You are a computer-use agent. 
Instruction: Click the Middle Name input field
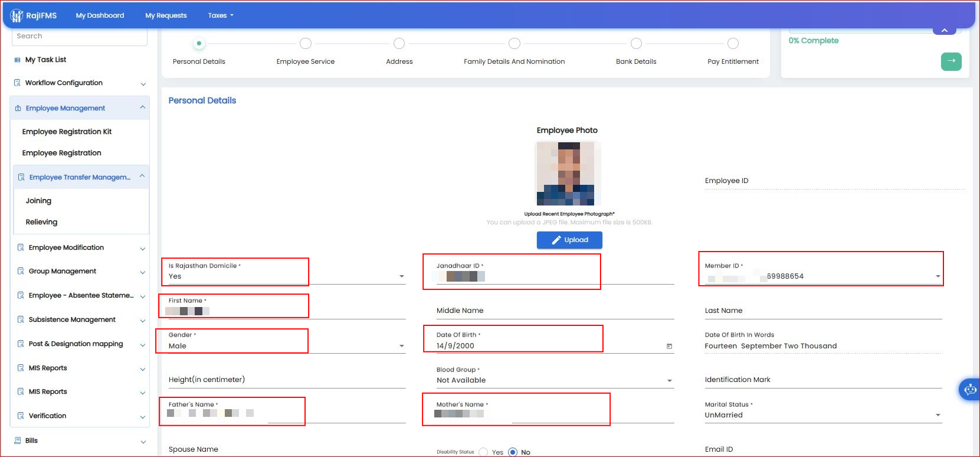(555, 311)
